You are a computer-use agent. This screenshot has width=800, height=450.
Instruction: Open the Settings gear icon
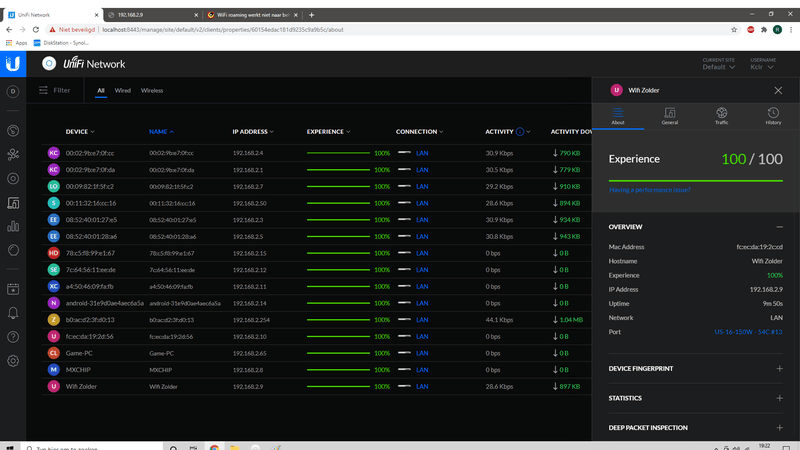(13, 361)
